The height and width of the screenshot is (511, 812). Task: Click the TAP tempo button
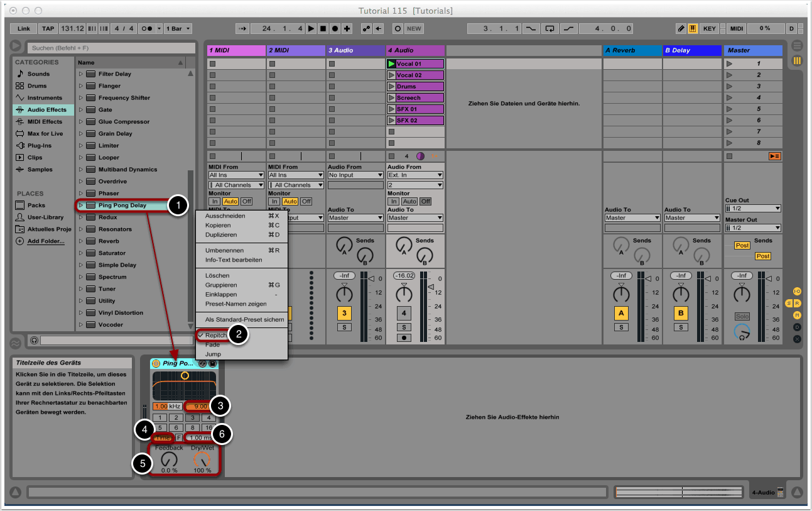48,28
